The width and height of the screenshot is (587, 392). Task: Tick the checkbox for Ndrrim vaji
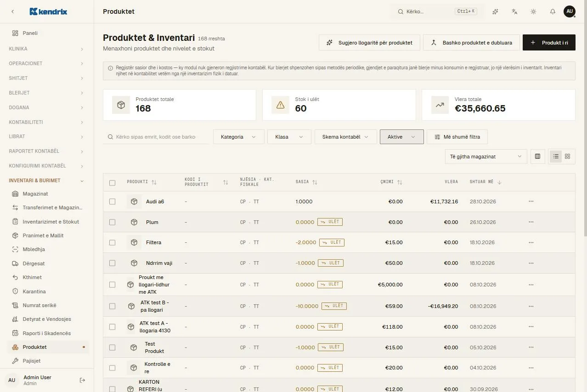coord(113,263)
